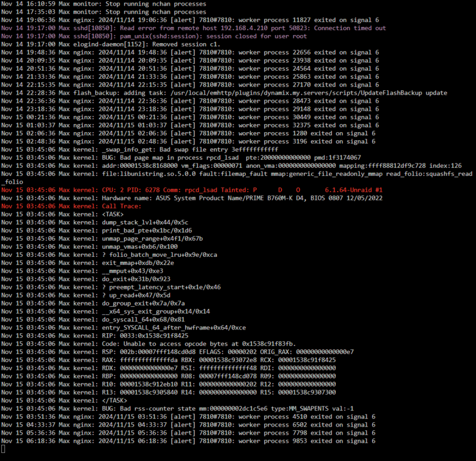
Task: Select the 'do_syscall_64+0x68/0x81' line
Action: click(x=93, y=320)
